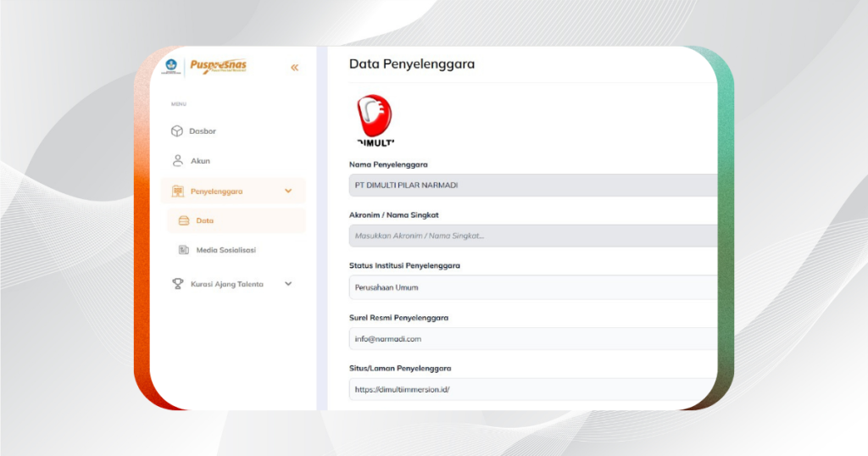Click the Surel Resmi Penyelenggara email field
The image size is (868, 456).
tap(532, 339)
